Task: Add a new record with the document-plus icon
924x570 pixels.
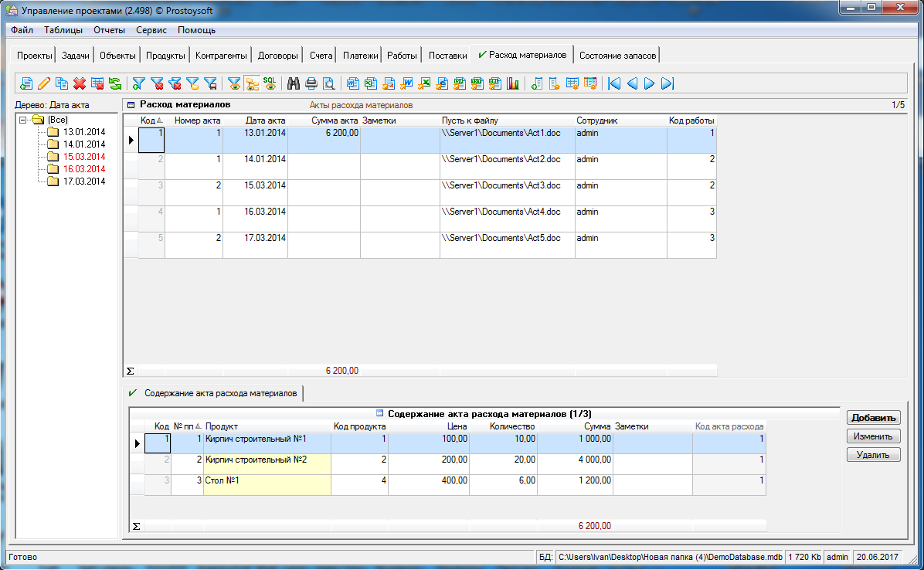Action: (26, 83)
